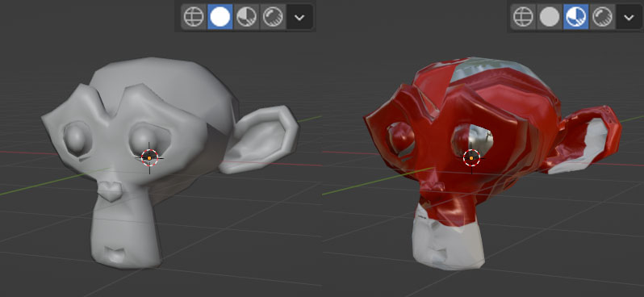The height and width of the screenshot is (297, 644).
Task: Select Solid shading in left viewport
Action: click(x=220, y=17)
